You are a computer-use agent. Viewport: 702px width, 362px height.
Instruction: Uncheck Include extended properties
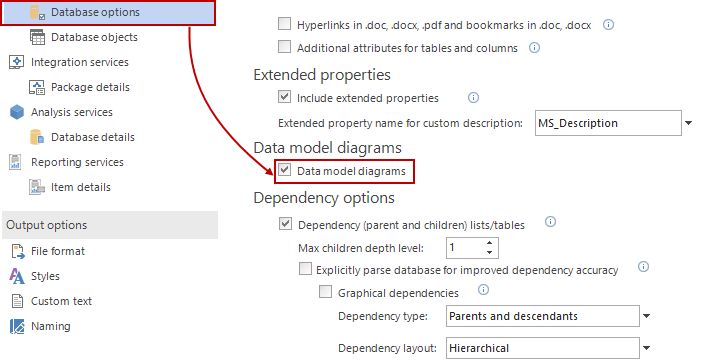pos(284,97)
